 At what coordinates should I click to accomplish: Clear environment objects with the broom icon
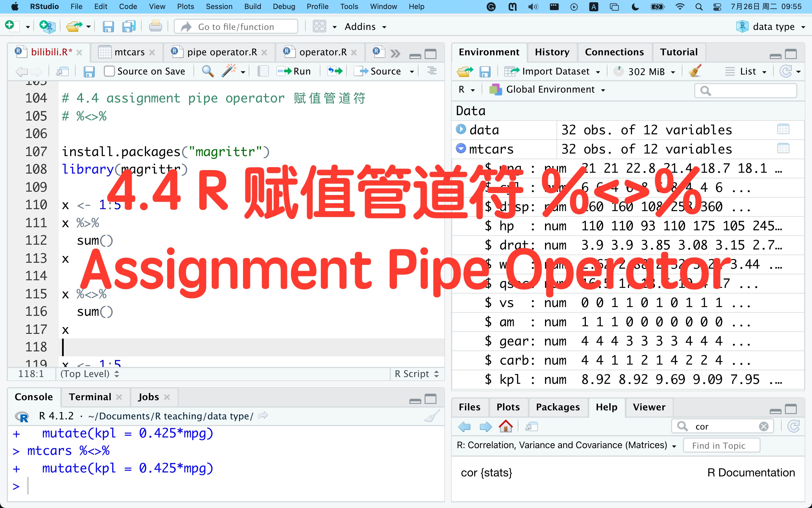[695, 71]
